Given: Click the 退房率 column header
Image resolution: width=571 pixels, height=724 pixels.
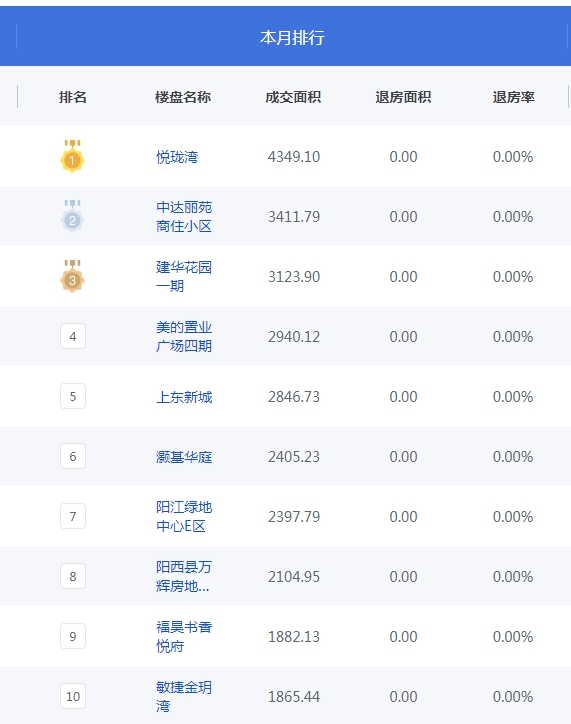Looking at the screenshot, I should pos(514,97).
